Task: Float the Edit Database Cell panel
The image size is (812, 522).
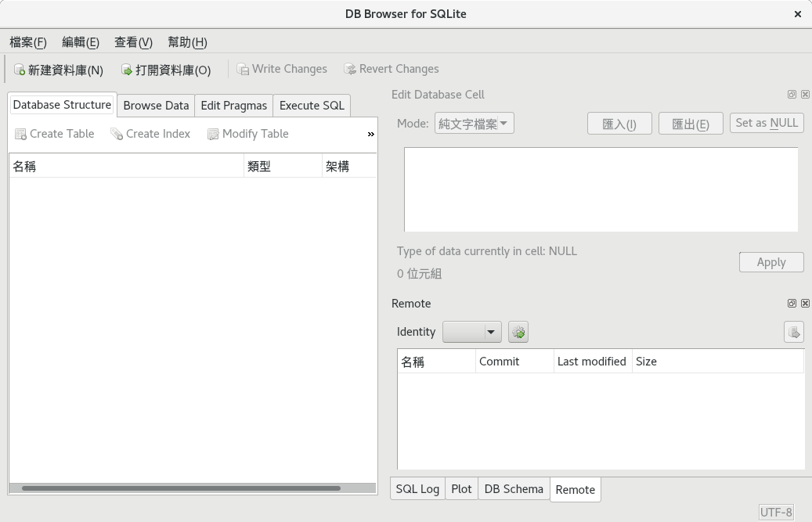Action: [792, 94]
